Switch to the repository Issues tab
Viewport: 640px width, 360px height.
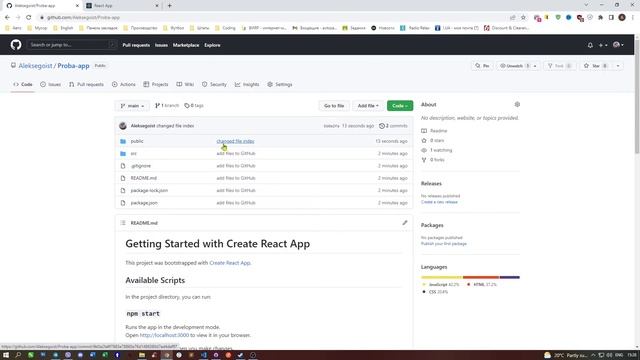click(x=51, y=84)
